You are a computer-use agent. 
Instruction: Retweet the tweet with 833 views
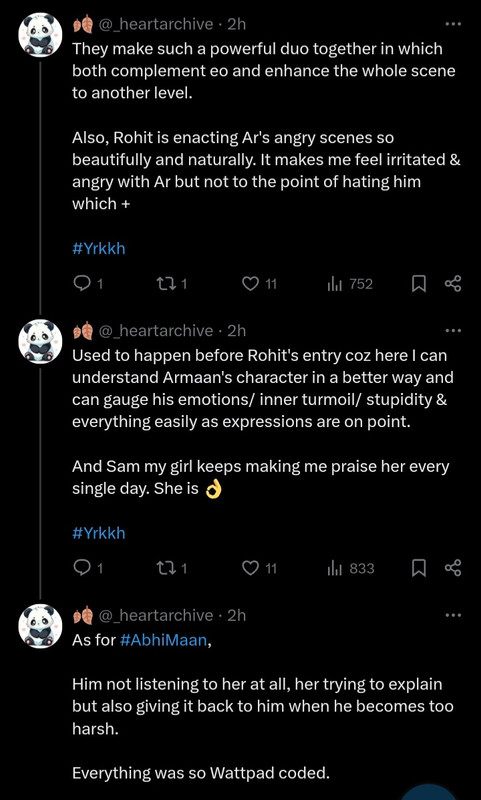tap(170, 568)
